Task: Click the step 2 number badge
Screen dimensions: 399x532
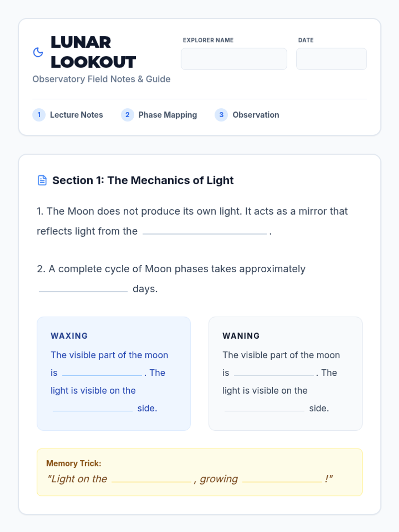Action: pos(127,115)
